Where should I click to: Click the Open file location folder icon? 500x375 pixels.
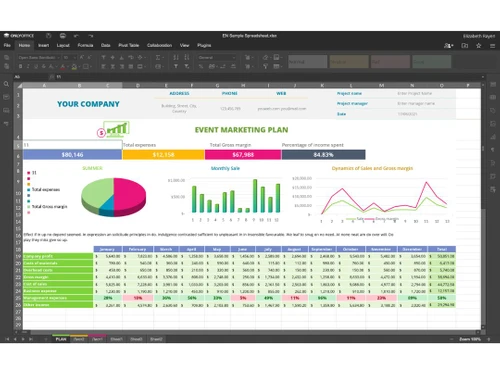465,45
